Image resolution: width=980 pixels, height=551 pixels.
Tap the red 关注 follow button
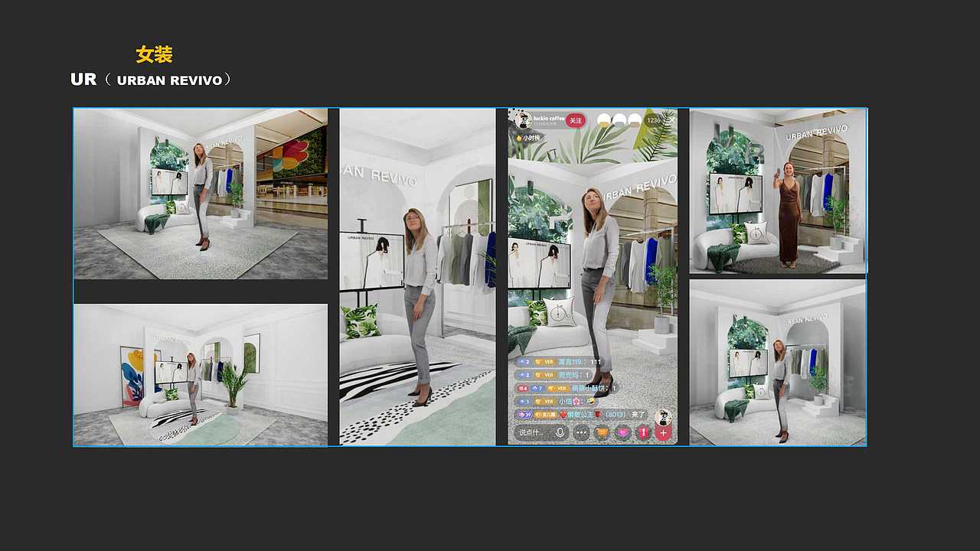tap(576, 120)
